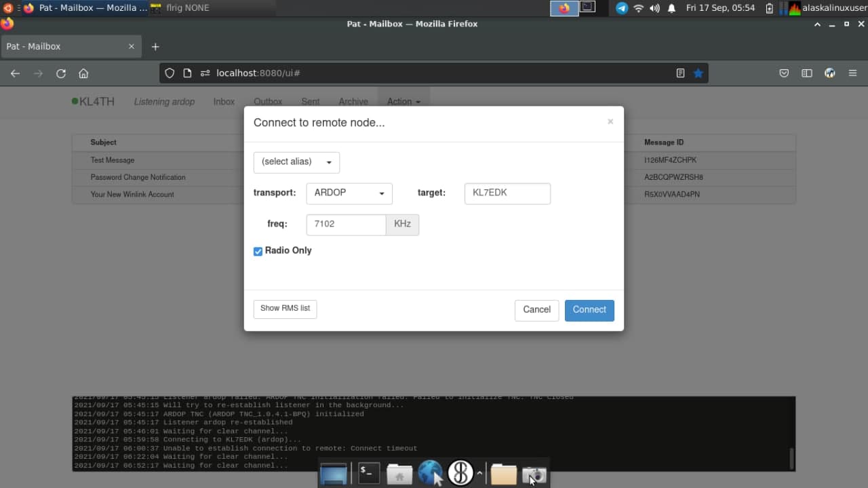Image resolution: width=868 pixels, height=488 pixels.
Task: Switch to the Inbox tab
Action: point(224,102)
